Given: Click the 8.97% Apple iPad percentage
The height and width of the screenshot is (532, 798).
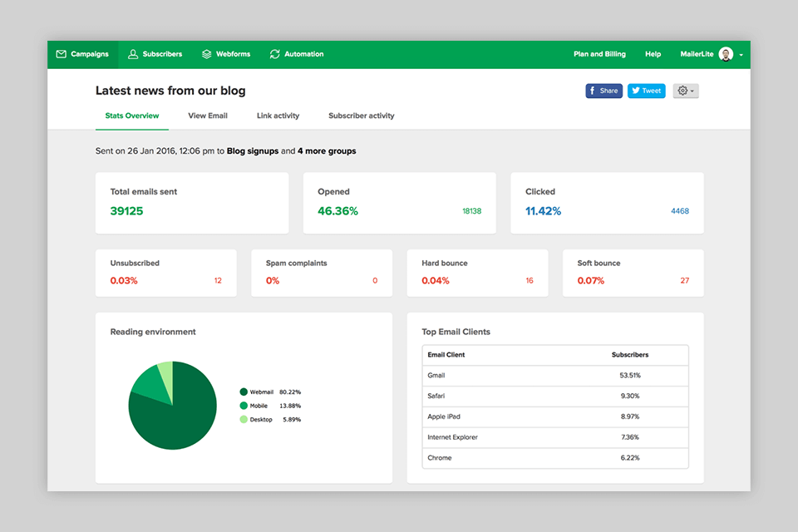Looking at the screenshot, I should pyautogui.click(x=630, y=417).
